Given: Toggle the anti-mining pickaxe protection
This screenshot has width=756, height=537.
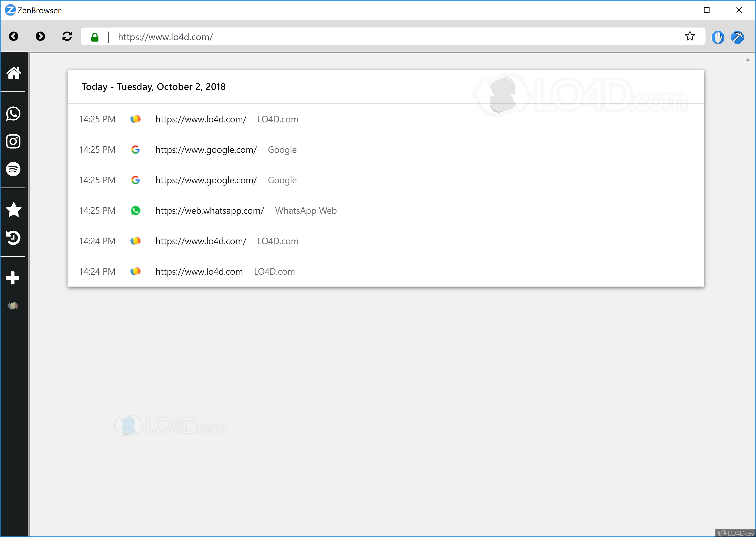Looking at the screenshot, I should click(x=738, y=37).
